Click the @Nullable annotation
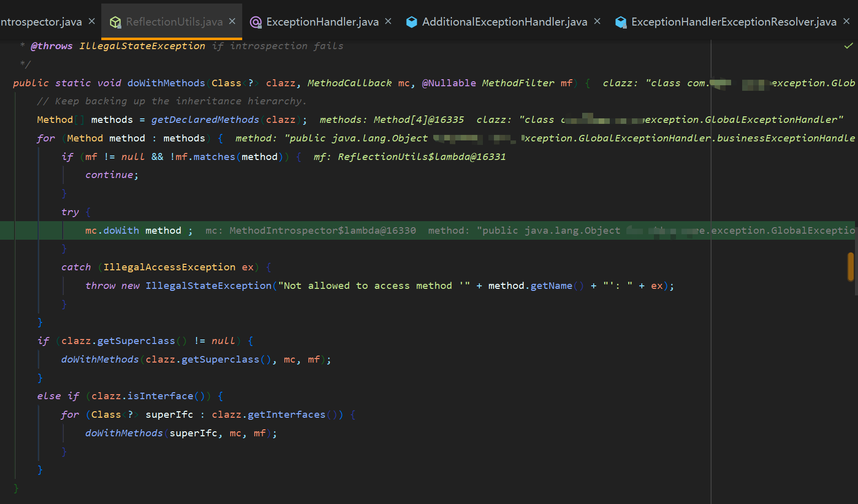 click(449, 83)
